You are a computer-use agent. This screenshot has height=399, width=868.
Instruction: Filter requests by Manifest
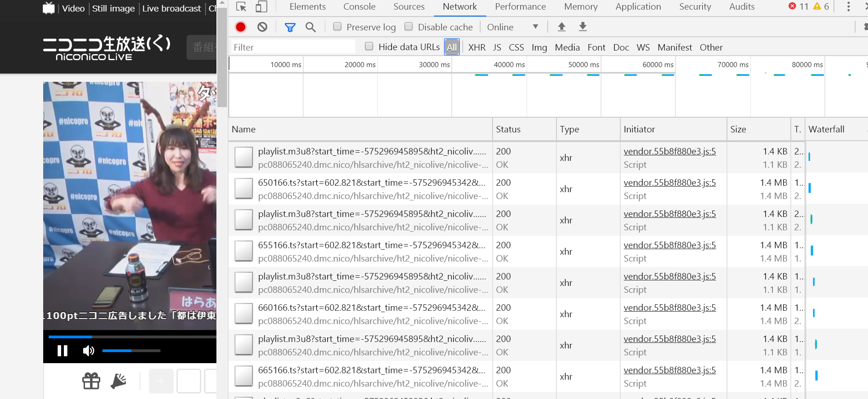(x=675, y=47)
